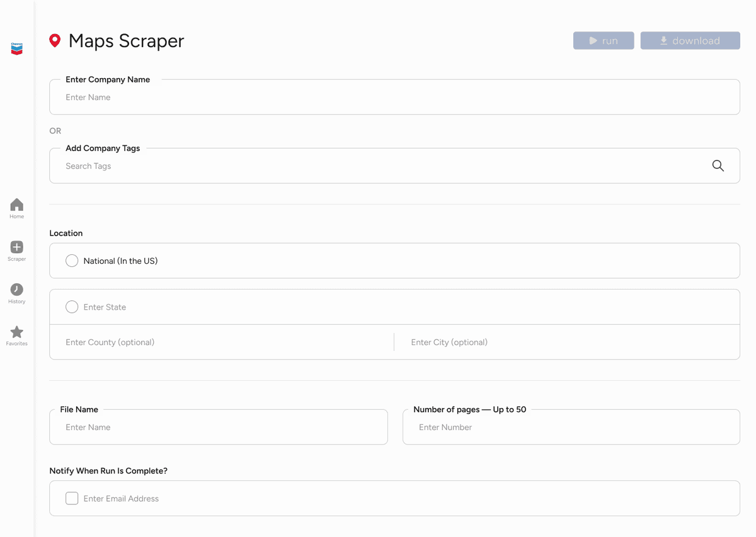The width and height of the screenshot is (756, 537).
Task: Click the magnifying glass in Company Tags field
Action: [718, 166]
